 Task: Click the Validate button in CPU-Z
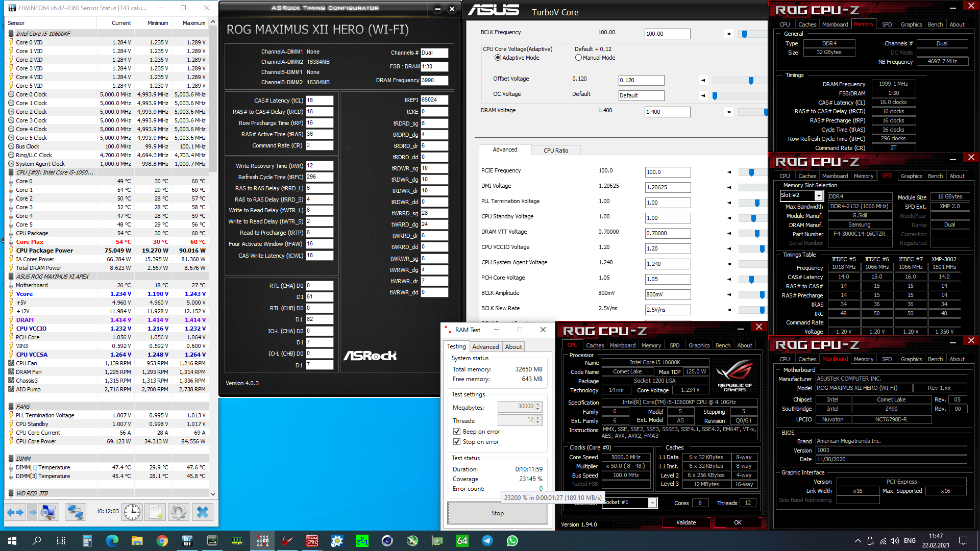(x=685, y=522)
